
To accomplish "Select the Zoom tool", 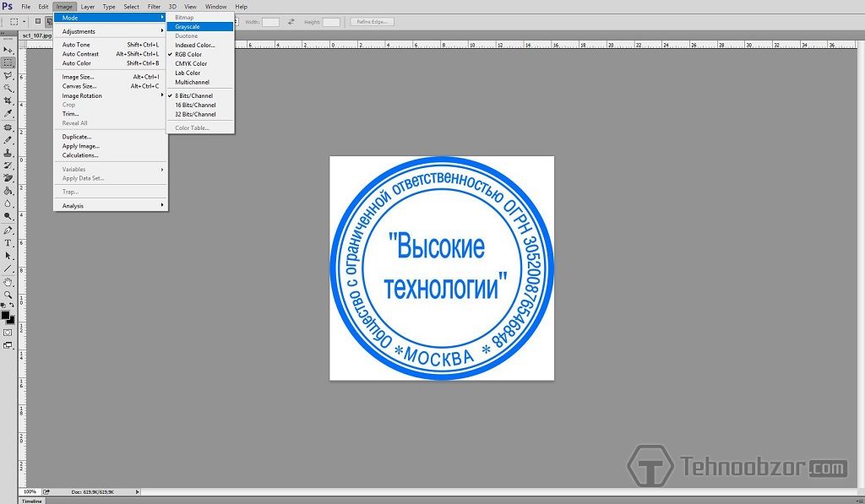I will click(8, 295).
